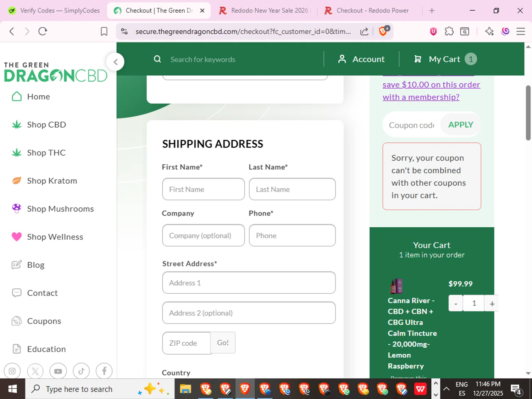Image resolution: width=532 pixels, height=399 pixels.
Task: Click the ZIP code Go! button
Action: pos(223,343)
